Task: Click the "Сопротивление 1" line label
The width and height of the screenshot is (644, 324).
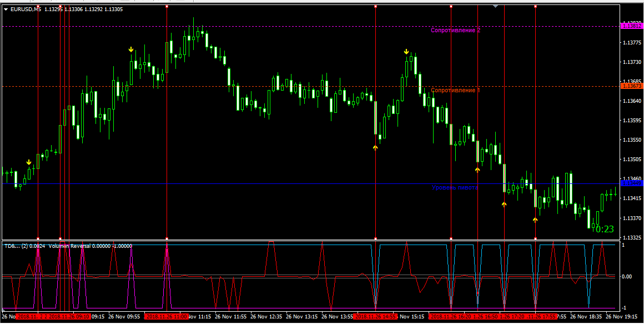Action: pyautogui.click(x=455, y=90)
